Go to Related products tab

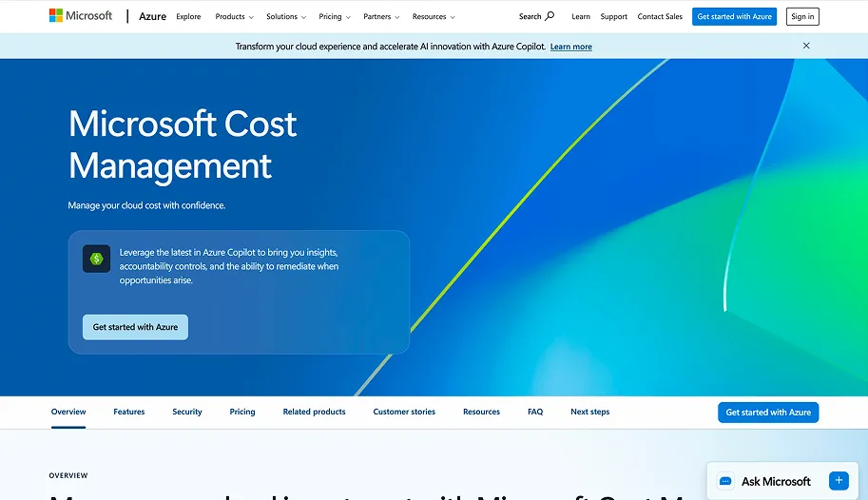[314, 412]
